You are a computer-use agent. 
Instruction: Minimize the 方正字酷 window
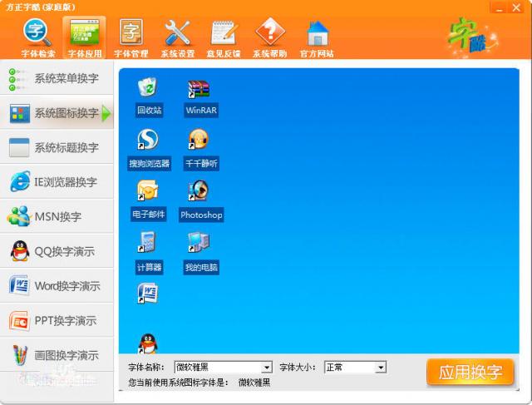coord(498,7)
